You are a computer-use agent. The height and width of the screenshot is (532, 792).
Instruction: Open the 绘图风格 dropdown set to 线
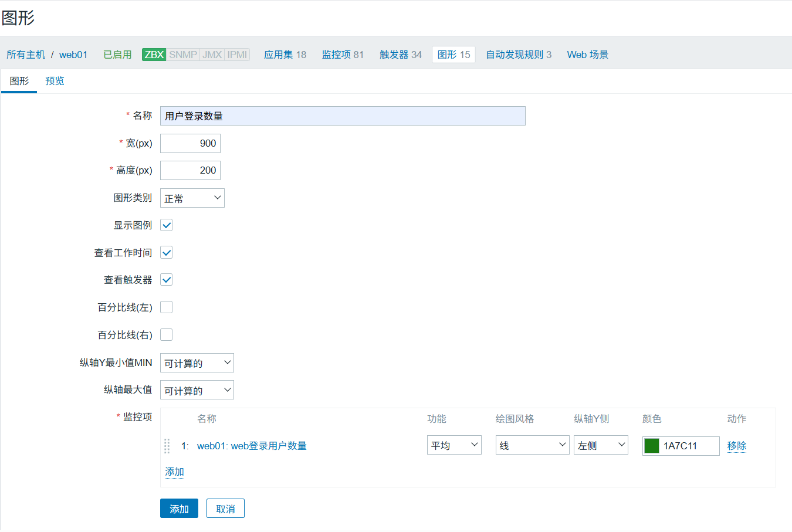[x=532, y=445]
